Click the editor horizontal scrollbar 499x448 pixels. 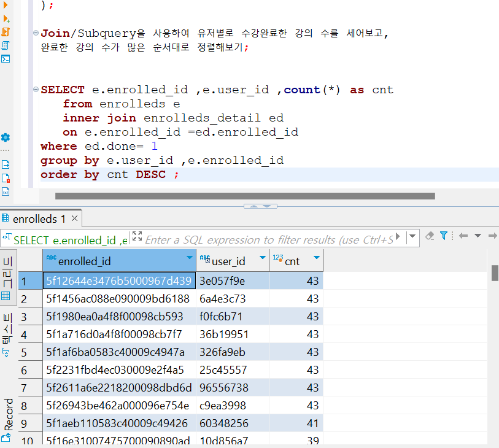pyautogui.click(x=245, y=196)
